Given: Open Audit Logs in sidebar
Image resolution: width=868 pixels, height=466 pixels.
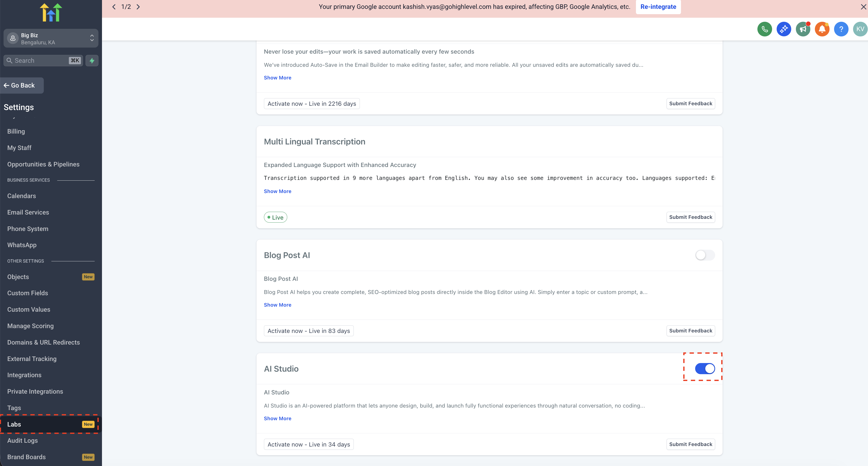Looking at the screenshot, I should (23, 440).
